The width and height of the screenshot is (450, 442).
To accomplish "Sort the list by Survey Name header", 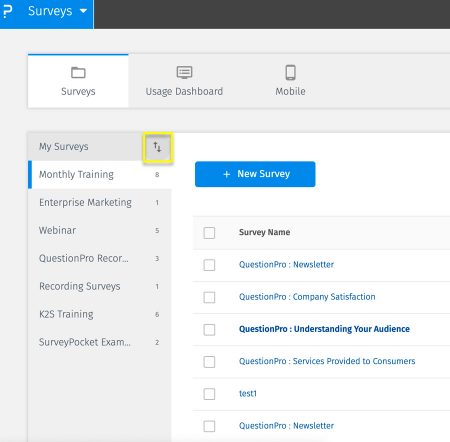I will (x=264, y=232).
